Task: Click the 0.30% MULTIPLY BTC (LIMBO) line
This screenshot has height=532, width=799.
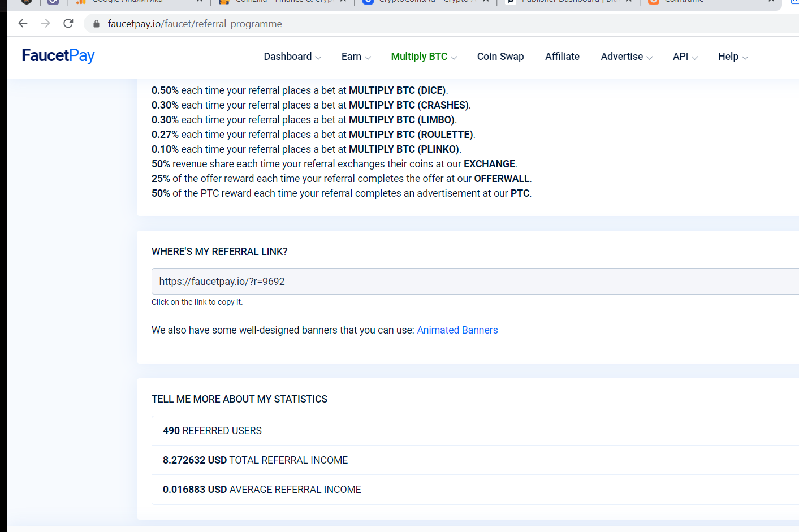Action: pyautogui.click(x=304, y=120)
